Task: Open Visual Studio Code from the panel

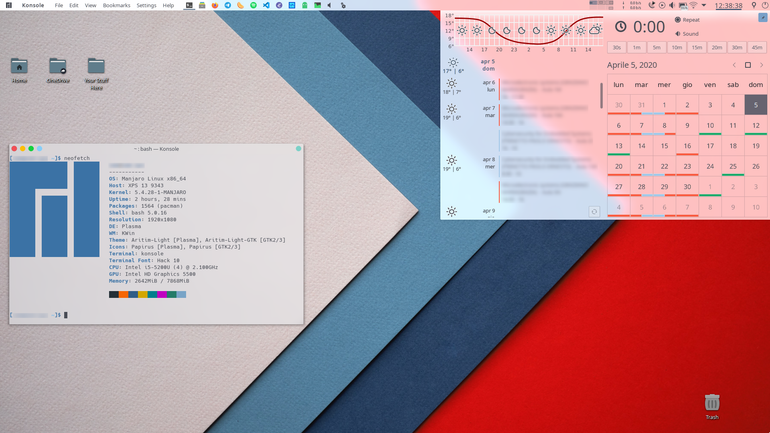Action: pos(266,5)
